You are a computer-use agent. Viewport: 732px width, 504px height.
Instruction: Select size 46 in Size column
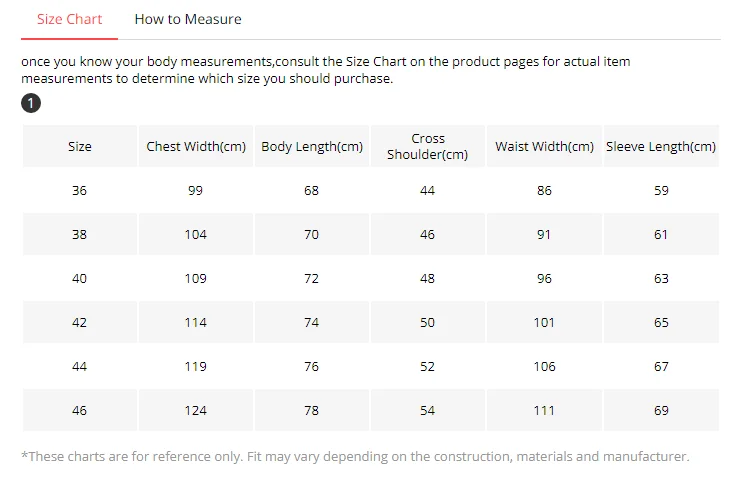click(x=80, y=410)
